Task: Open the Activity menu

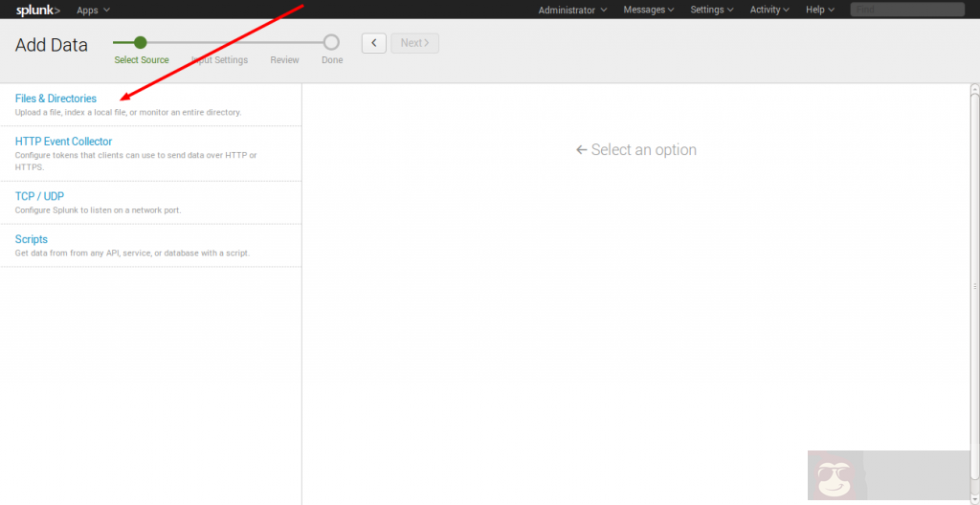Action: 769,10
